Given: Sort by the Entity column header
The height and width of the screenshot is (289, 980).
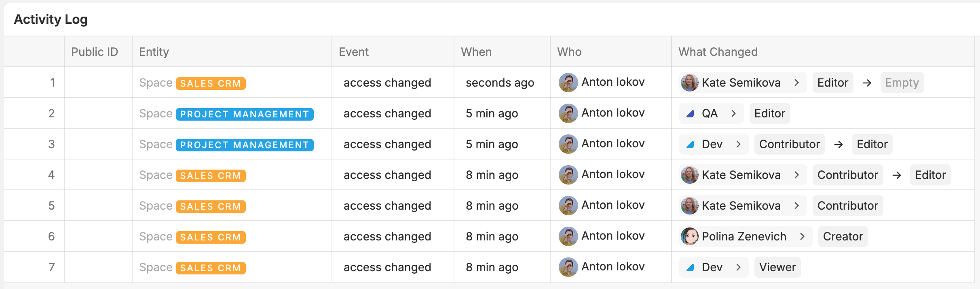Looking at the screenshot, I should point(154,52).
